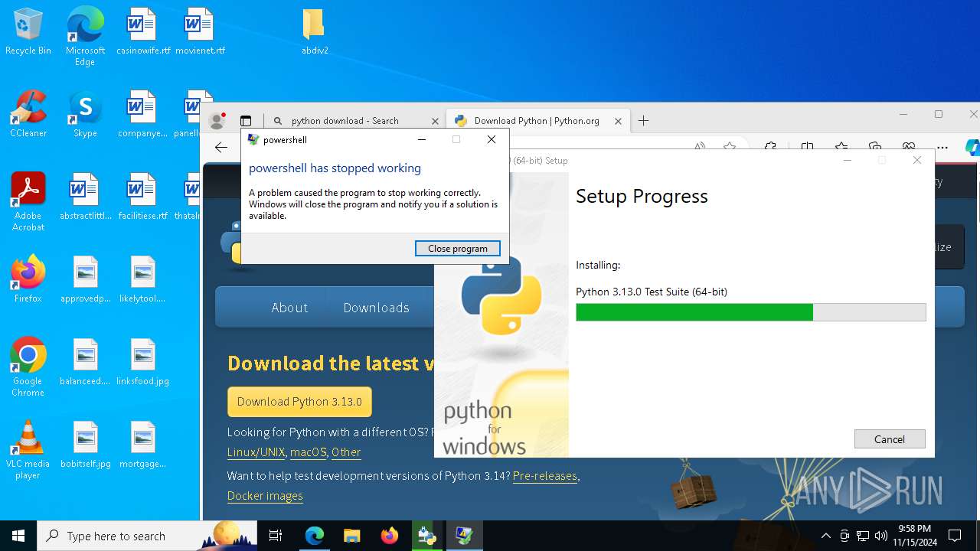Open Copilot sidebar icon in Edge
This screenshot has width=980, height=551.
[972, 147]
